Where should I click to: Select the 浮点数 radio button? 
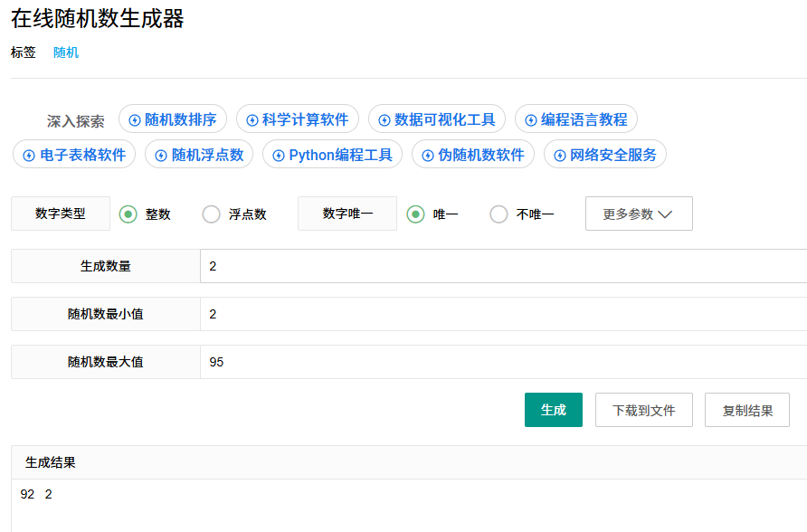[211, 214]
